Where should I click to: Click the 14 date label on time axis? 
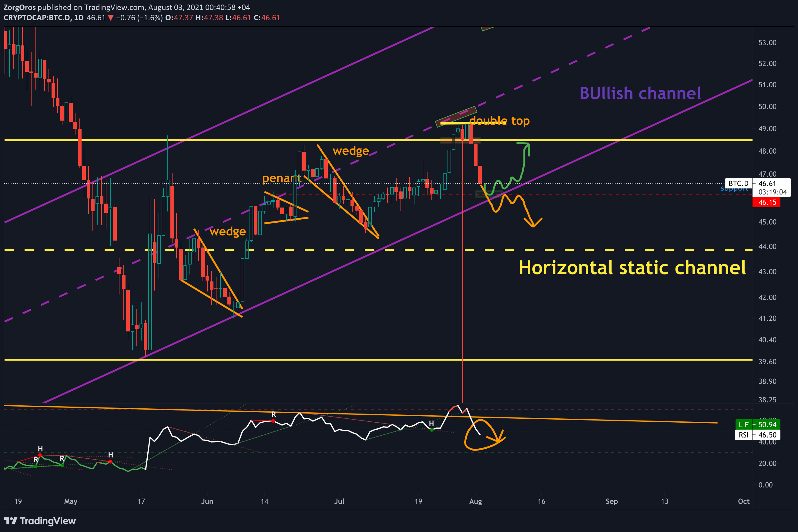pyautogui.click(x=264, y=501)
